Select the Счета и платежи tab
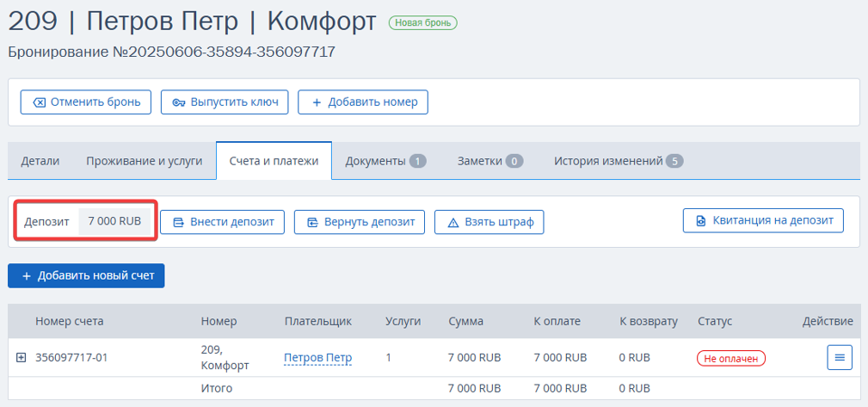This screenshot has height=407, width=868. click(x=274, y=161)
